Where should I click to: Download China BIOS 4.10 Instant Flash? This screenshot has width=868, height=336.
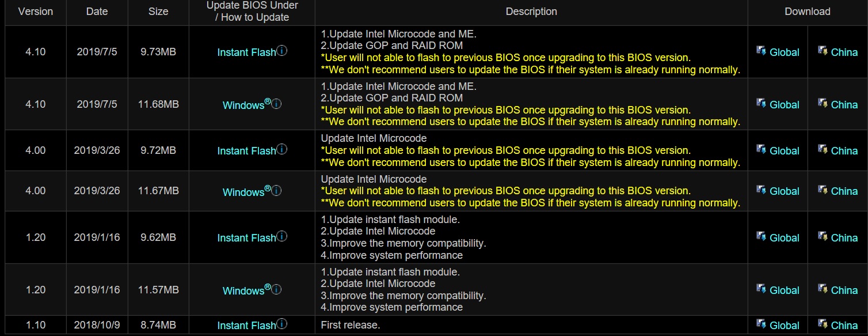coord(844,52)
